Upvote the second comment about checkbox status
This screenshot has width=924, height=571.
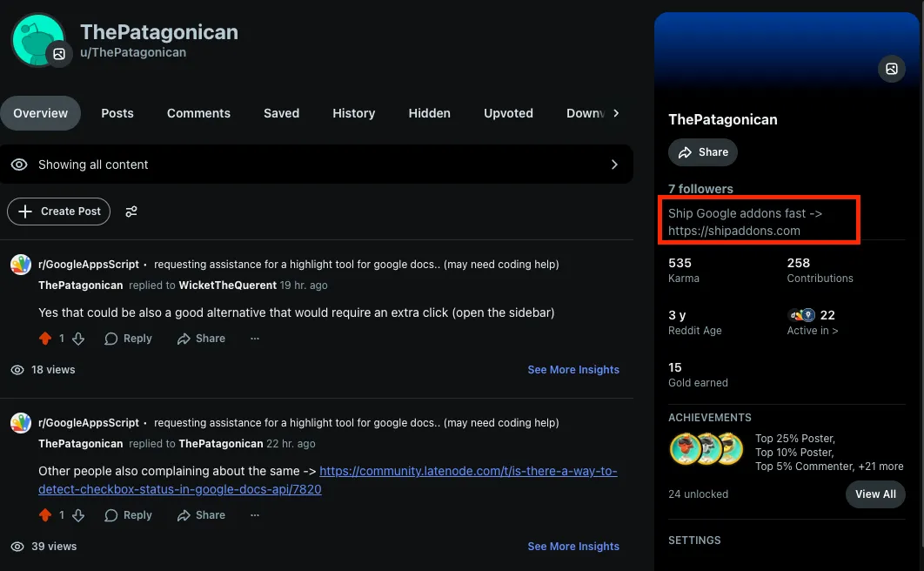click(x=45, y=515)
